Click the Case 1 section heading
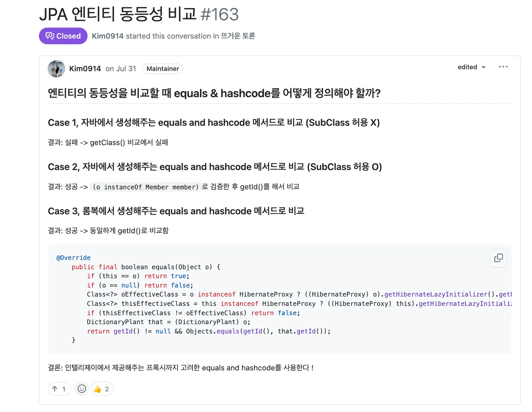 [214, 122]
